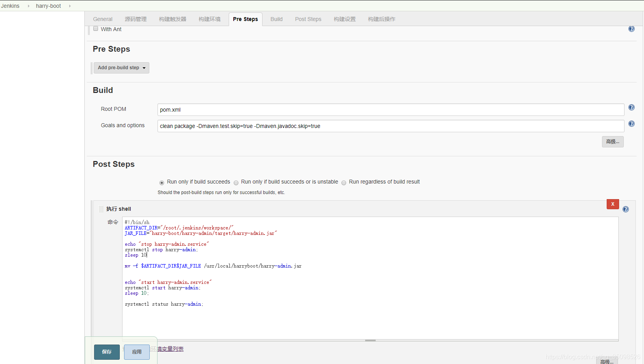Switch to the Build tab

276,19
